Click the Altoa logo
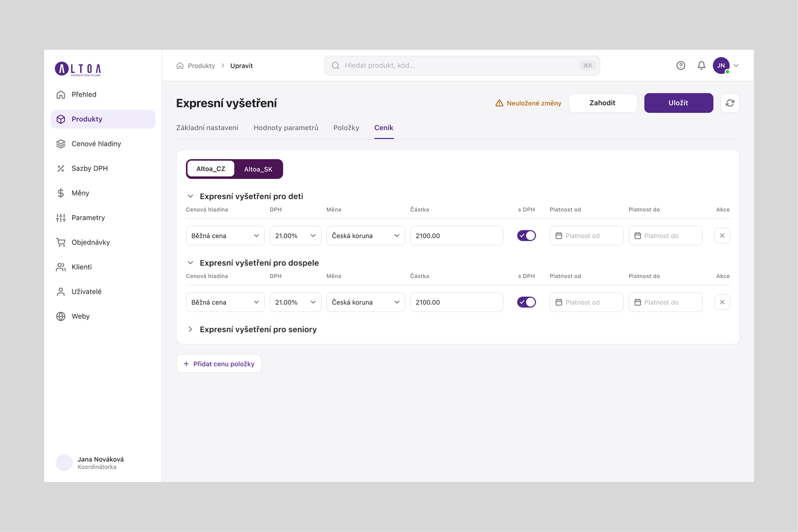The width and height of the screenshot is (798, 532). coord(78,69)
